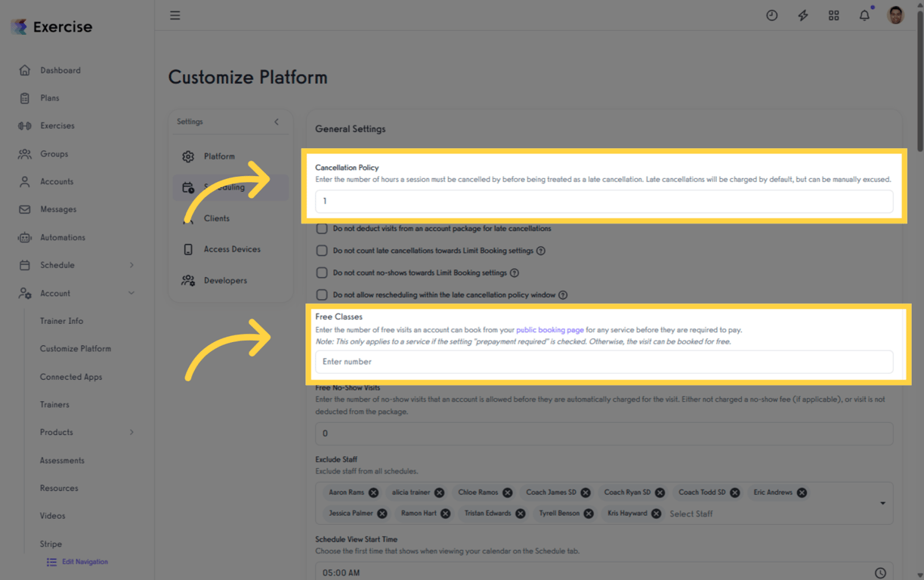Open Trainers submenu item
This screenshot has height=580, width=924.
pos(54,405)
